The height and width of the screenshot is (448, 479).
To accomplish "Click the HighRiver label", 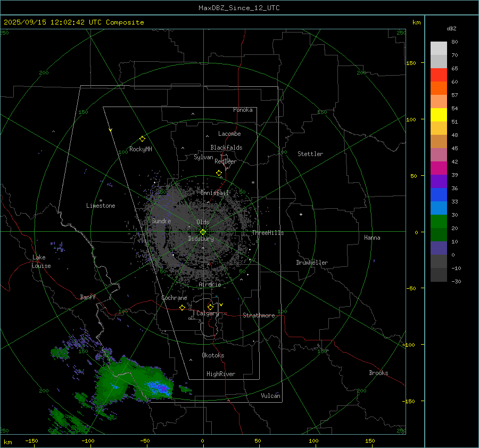I will [x=220, y=374].
